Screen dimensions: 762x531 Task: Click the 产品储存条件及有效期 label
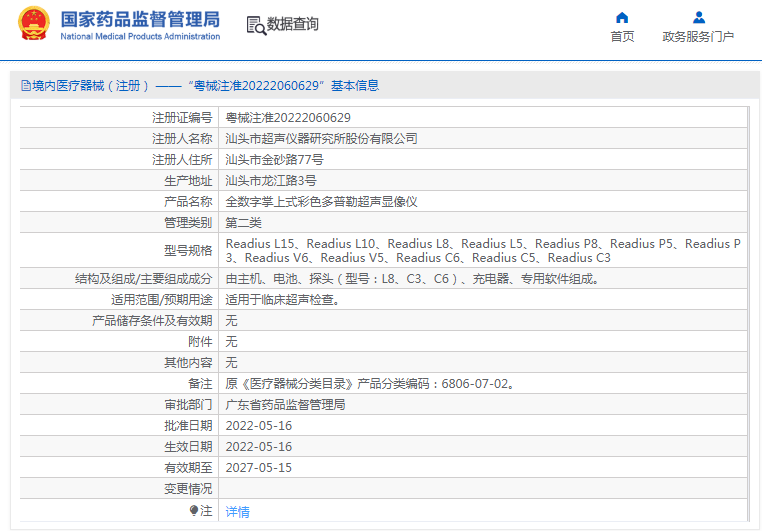152,321
